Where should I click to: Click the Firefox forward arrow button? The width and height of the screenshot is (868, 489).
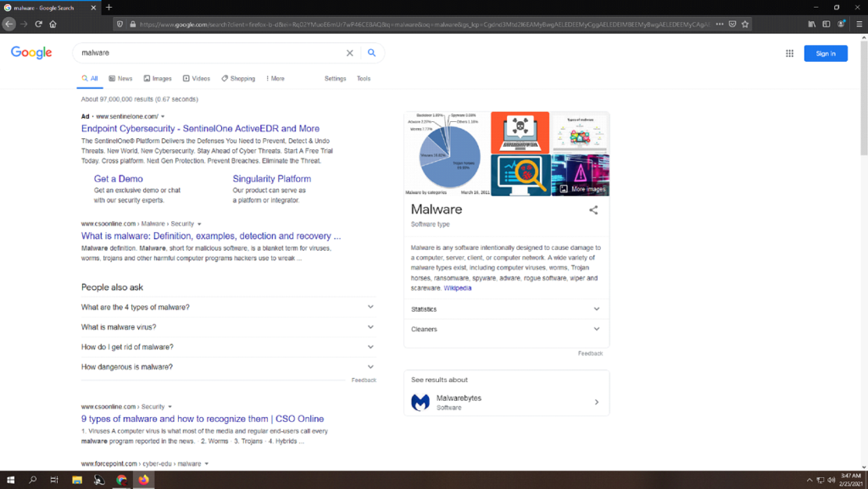pos(24,24)
